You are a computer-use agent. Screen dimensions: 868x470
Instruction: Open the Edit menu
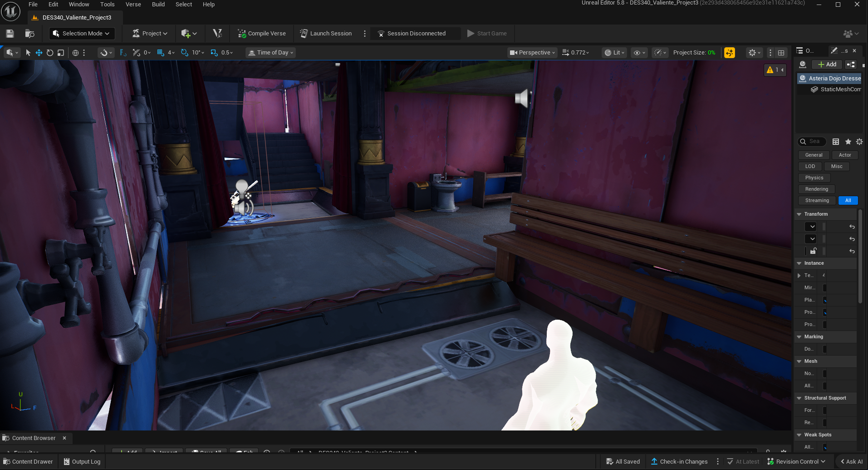pyautogui.click(x=54, y=5)
